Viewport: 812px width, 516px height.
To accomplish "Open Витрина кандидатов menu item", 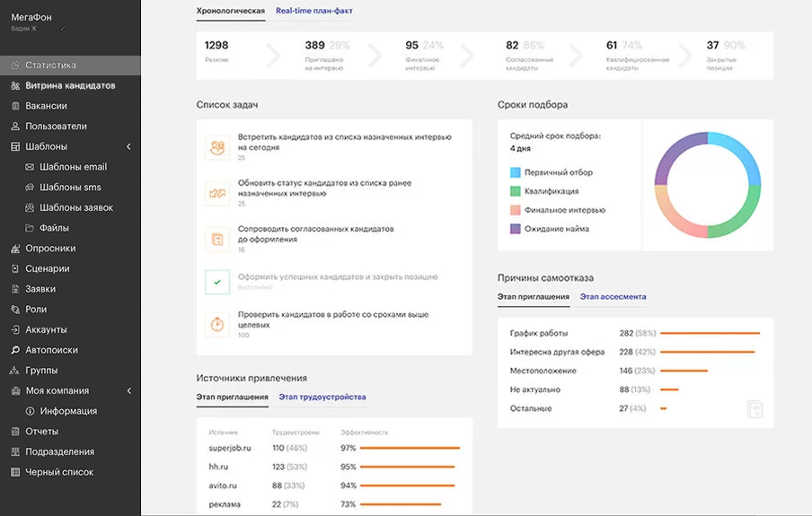I will point(70,85).
